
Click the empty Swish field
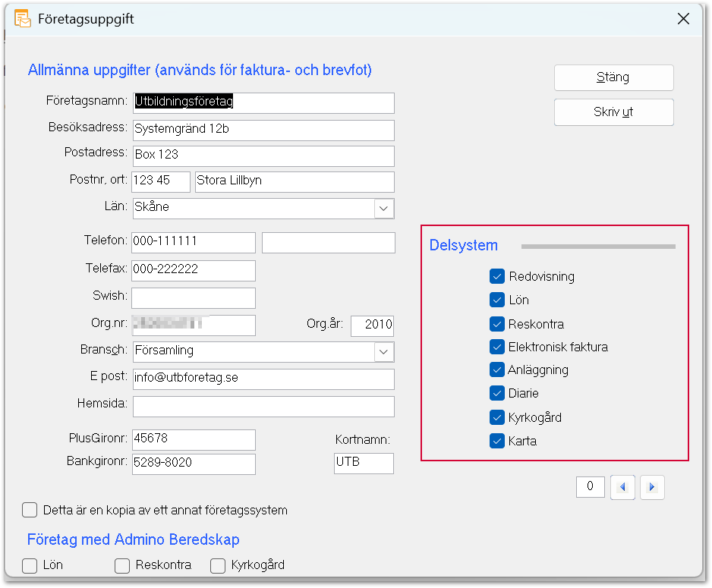194,297
